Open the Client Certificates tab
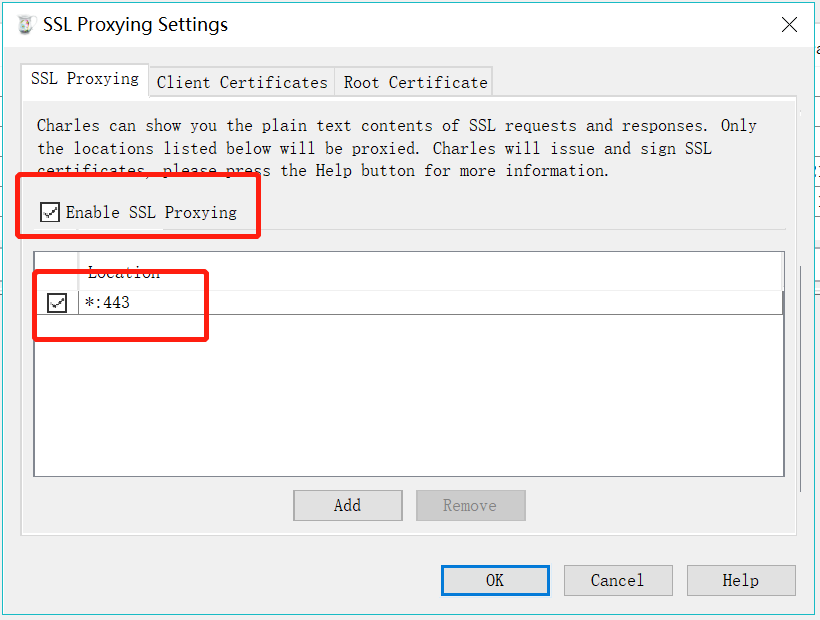Viewport: 820px width, 620px height. pyautogui.click(x=242, y=82)
